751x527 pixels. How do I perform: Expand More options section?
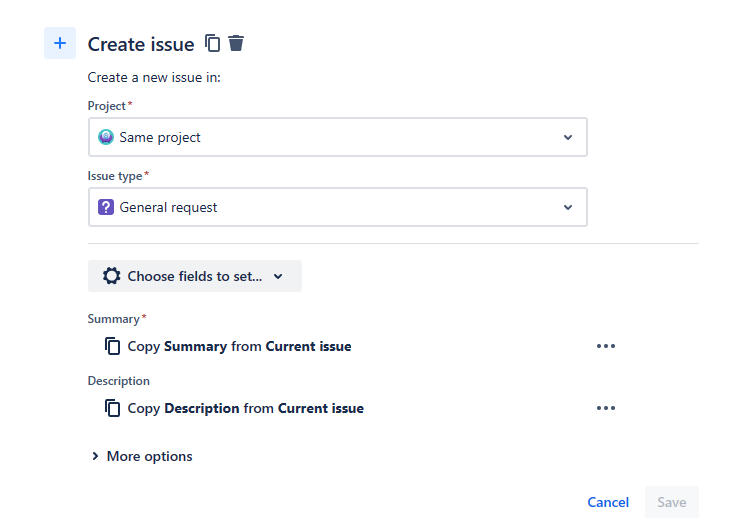click(x=141, y=456)
